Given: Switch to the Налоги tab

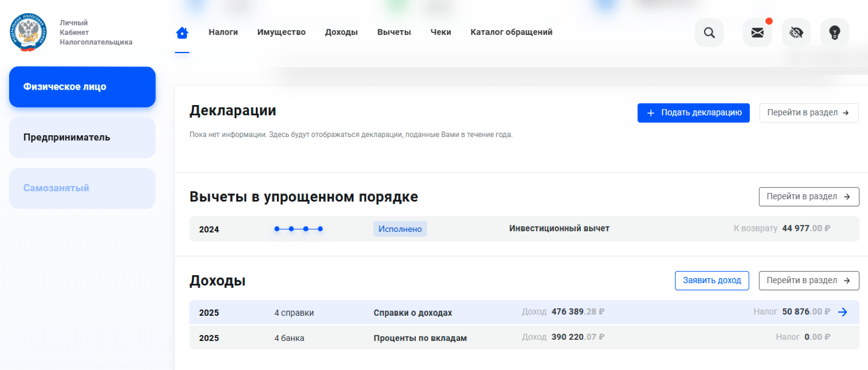Looking at the screenshot, I should coord(223,32).
